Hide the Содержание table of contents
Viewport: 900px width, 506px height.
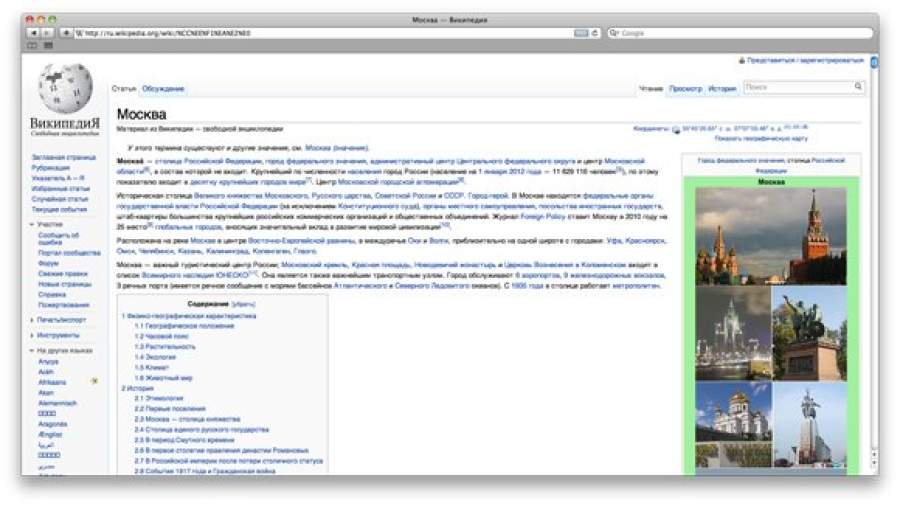pyautogui.click(x=243, y=304)
